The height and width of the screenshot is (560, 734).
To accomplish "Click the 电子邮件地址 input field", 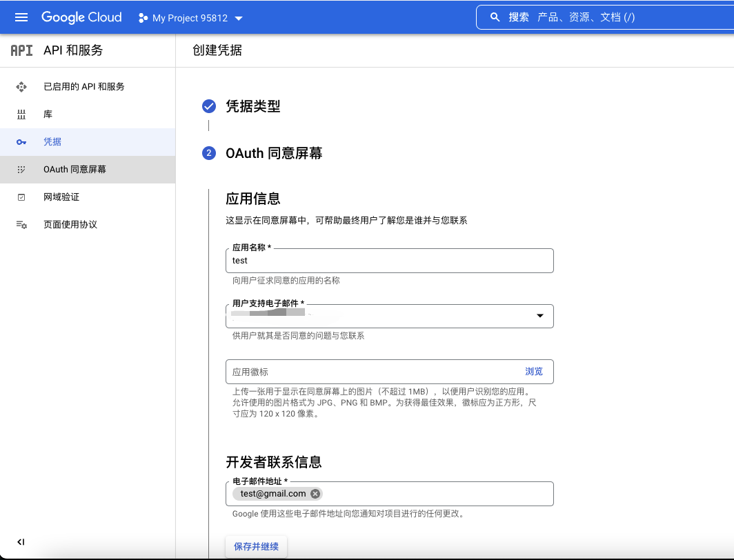I will [435, 494].
